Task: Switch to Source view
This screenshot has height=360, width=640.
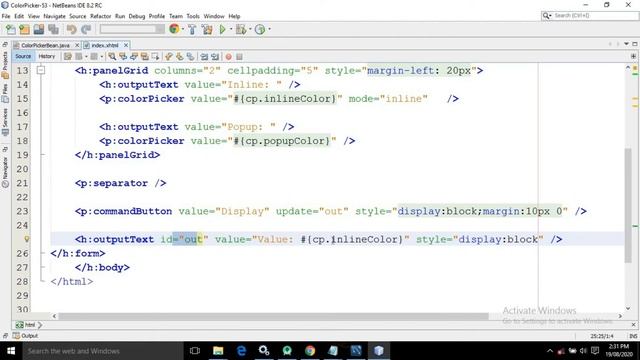Action: point(23,56)
